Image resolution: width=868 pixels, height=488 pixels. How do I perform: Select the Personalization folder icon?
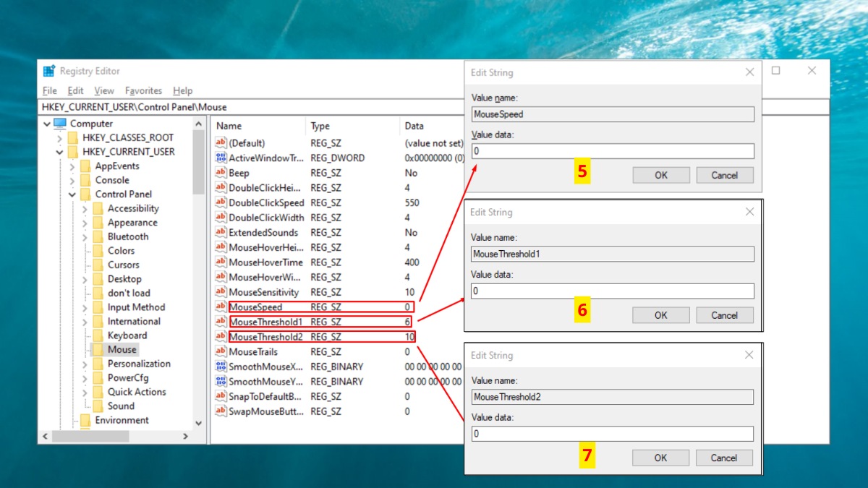98,364
